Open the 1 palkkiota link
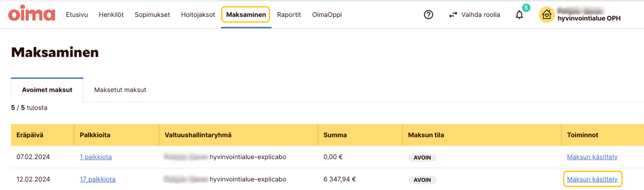Viewport: 644px width, 190px height. (x=96, y=157)
